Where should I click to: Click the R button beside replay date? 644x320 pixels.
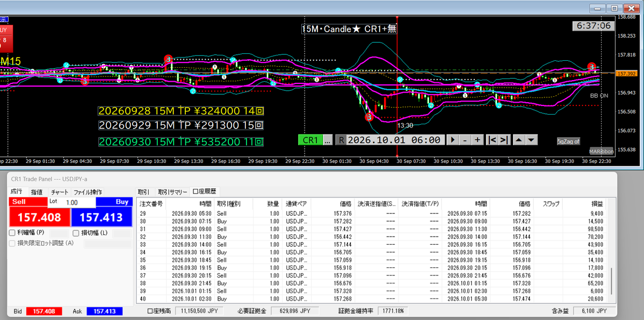(x=341, y=140)
